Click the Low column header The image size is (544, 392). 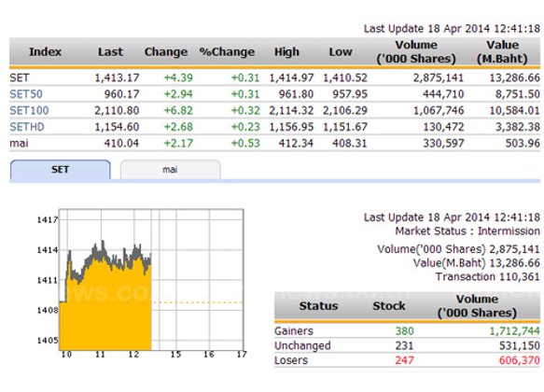341,52
